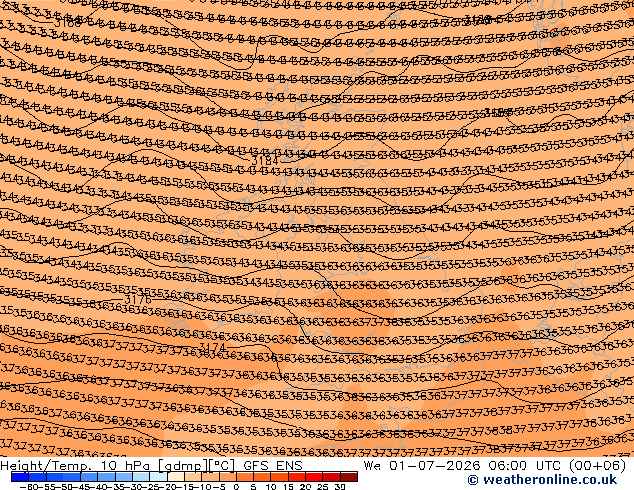Pick the pale cream legend swatch

[176, 477]
